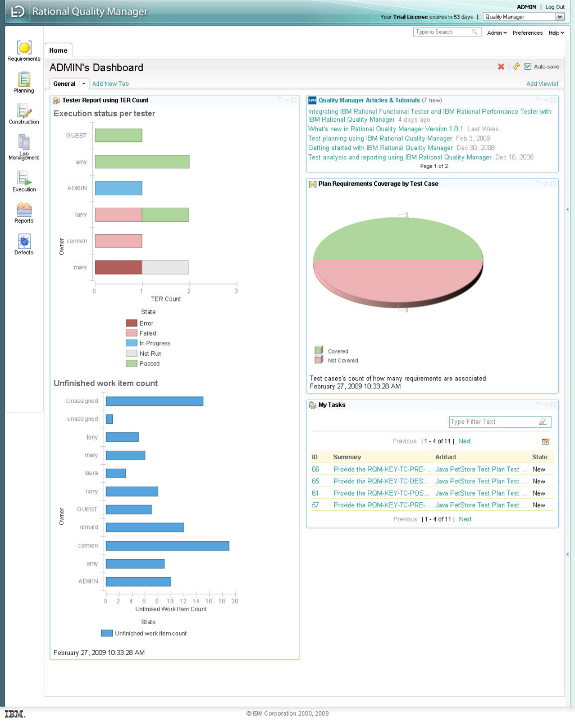The image size is (575, 728).
Task: Collapse the upper right side panel arrow
Action: (568, 209)
